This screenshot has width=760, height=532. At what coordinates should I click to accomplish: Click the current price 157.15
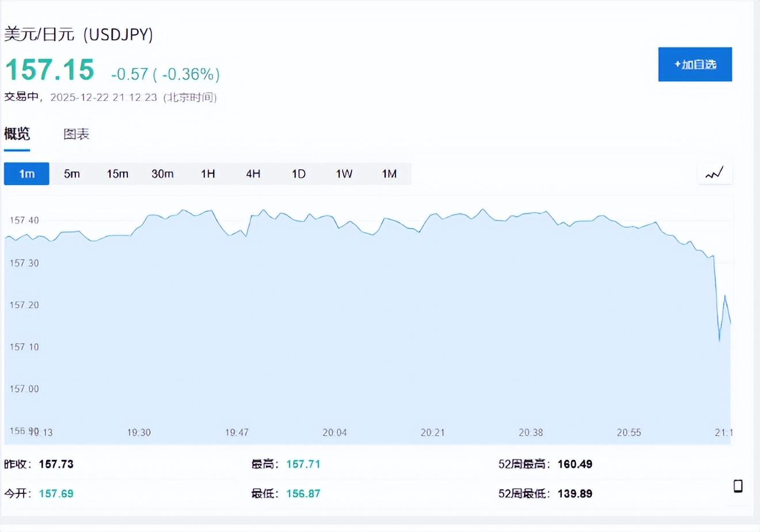point(50,70)
